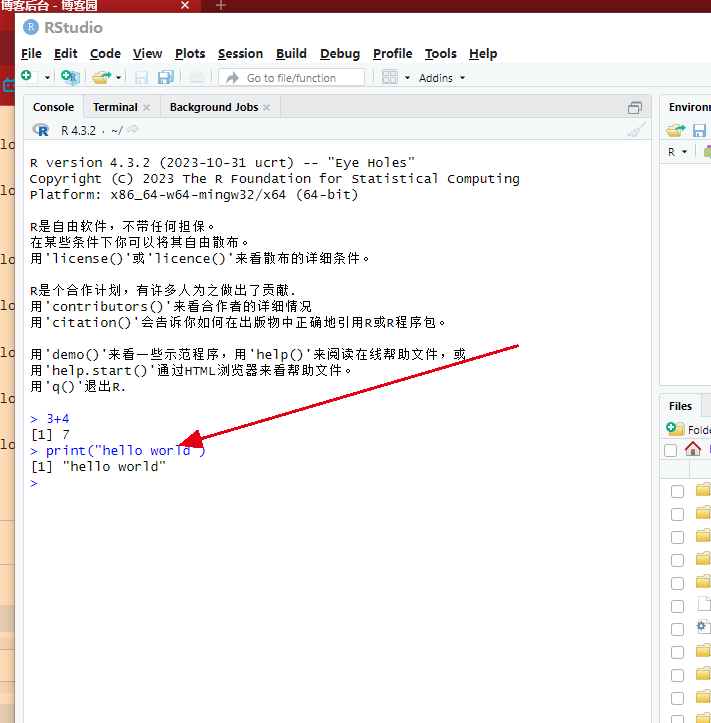The height and width of the screenshot is (723, 711).
Task: Clear the console with broom icon
Action: point(636,130)
